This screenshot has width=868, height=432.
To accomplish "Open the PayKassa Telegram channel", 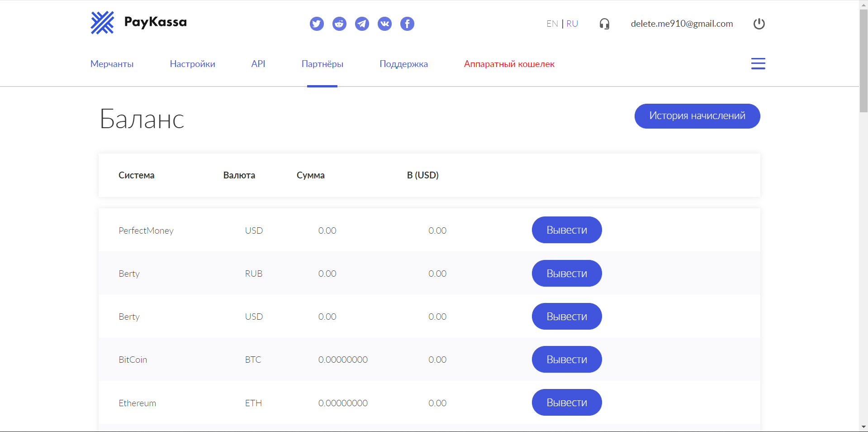I will coord(362,24).
